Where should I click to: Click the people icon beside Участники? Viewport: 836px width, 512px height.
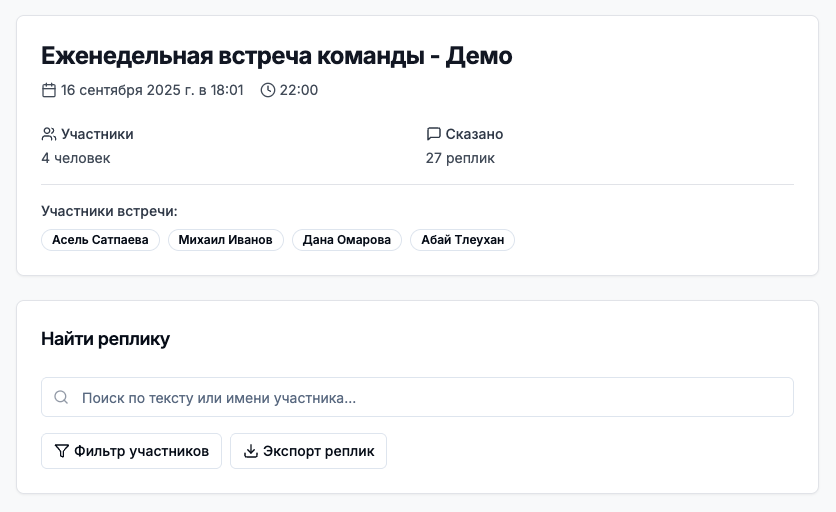tap(49, 134)
